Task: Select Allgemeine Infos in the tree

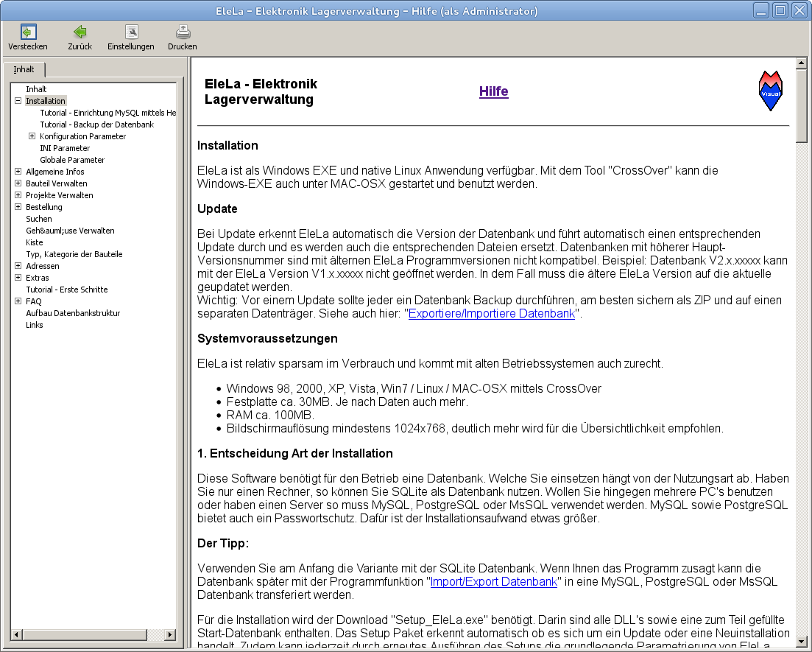Action: click(x=55, y=172)
